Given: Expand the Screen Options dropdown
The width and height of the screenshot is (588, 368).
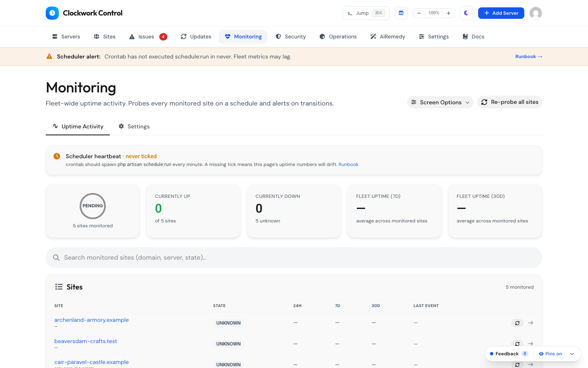Looking at the screenshot, I should click(440, 102).
